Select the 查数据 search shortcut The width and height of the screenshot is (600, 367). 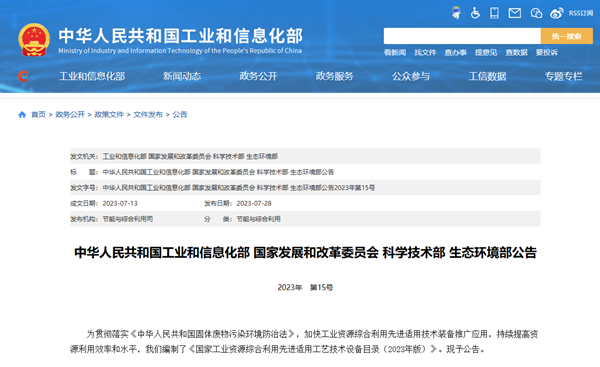coord(516,52)
